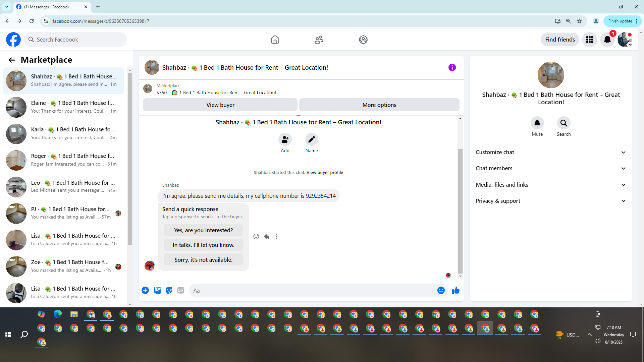Open the View buyer profile link
The width and height of the screenshot is (644, 362).
[325, 173]
